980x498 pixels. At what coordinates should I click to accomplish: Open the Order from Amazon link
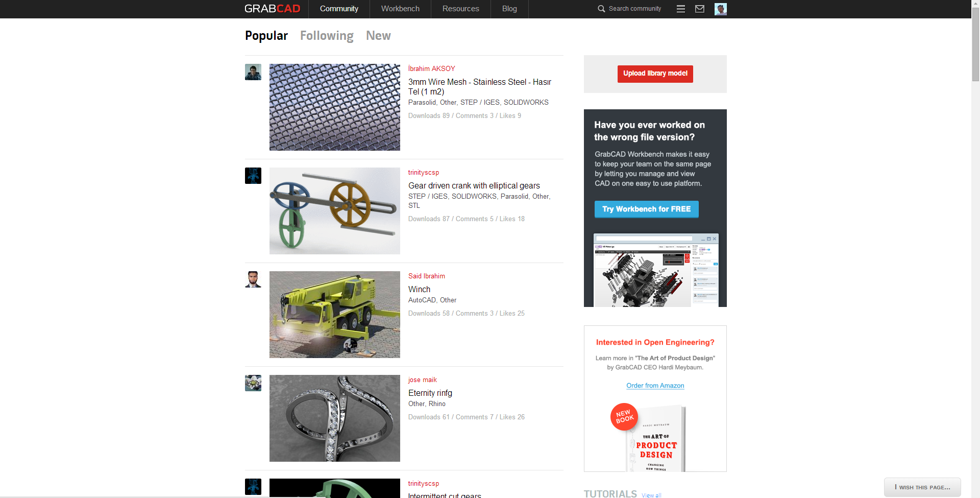pos(655,386)
